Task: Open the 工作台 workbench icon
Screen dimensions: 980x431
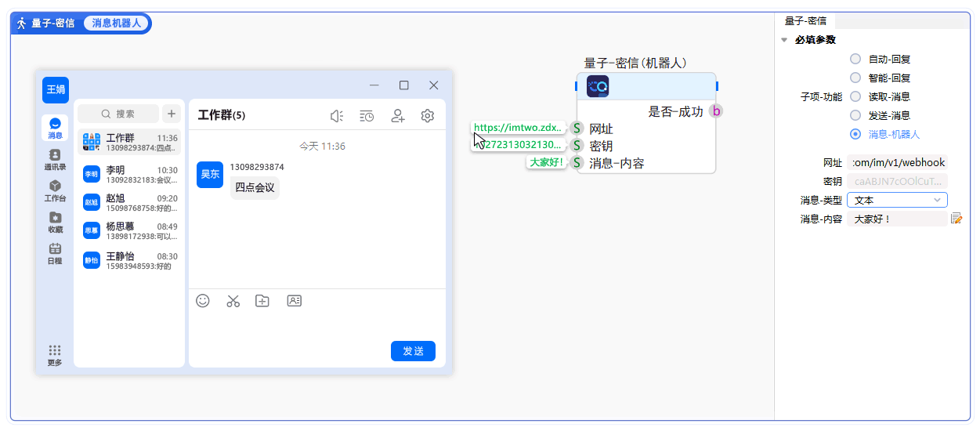Action: tap(55, 190)
